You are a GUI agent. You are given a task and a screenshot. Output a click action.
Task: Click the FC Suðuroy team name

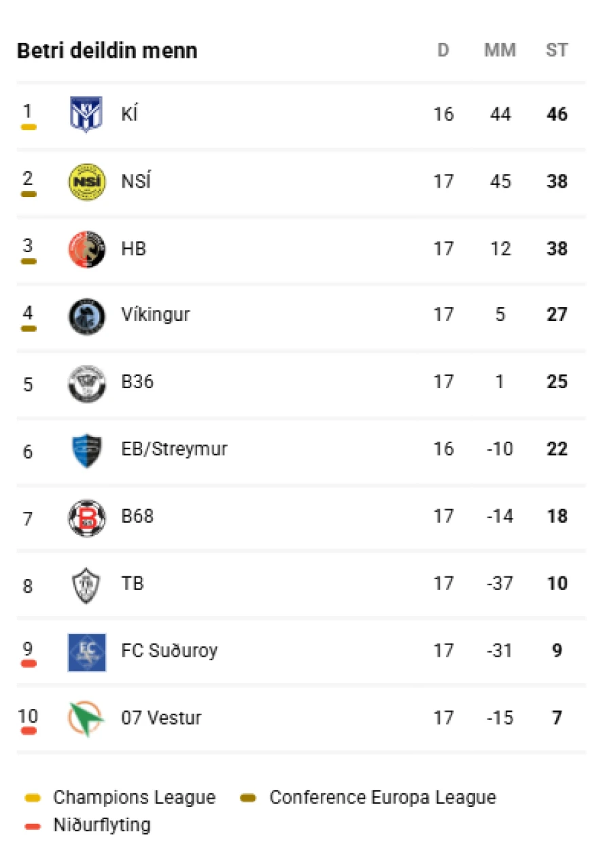pyautogui.click(x=169, y=651)
